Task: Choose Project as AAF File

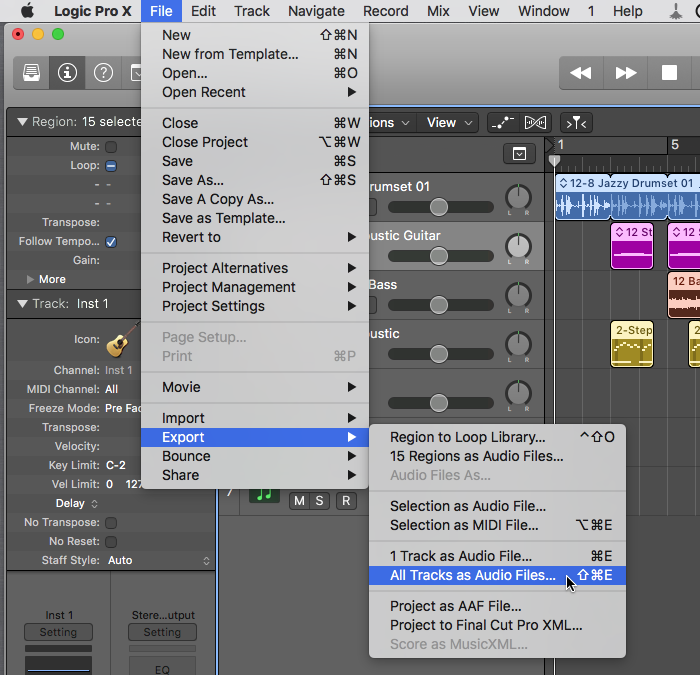Action: pyautogui.click(x=497, y=606)
